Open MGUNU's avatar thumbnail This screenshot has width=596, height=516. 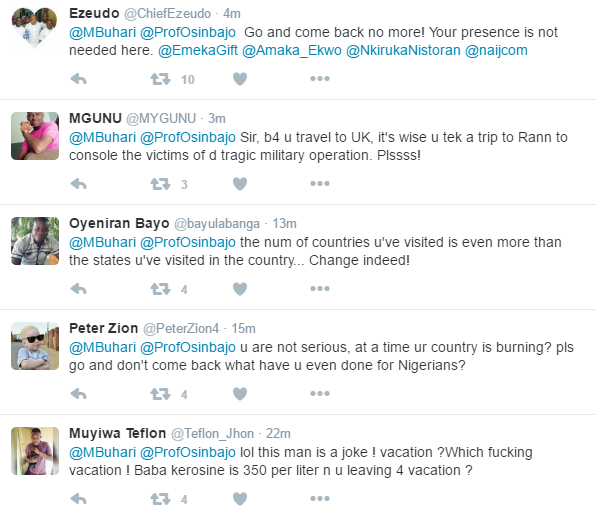(35, 136)
